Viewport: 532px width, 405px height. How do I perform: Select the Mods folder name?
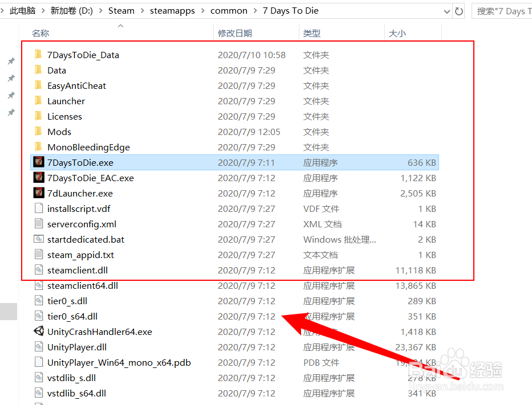click(x=59, y=132)
